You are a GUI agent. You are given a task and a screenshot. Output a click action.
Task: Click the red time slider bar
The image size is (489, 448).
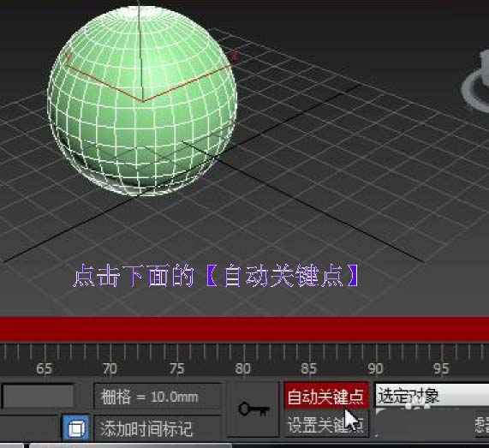click(x=245, y=329)
